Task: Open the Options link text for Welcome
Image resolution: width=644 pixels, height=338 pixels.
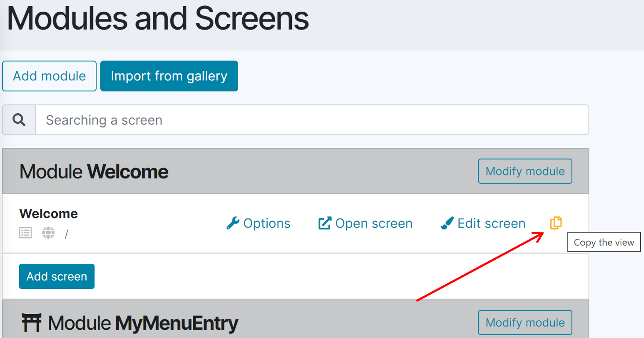Action: tap(267, 223)
